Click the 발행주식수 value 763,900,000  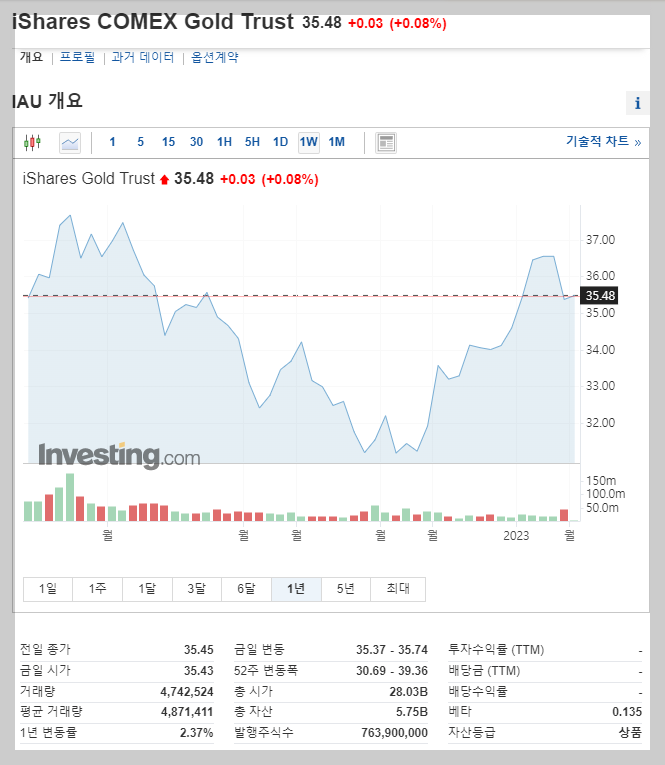(x=394, y=733)
